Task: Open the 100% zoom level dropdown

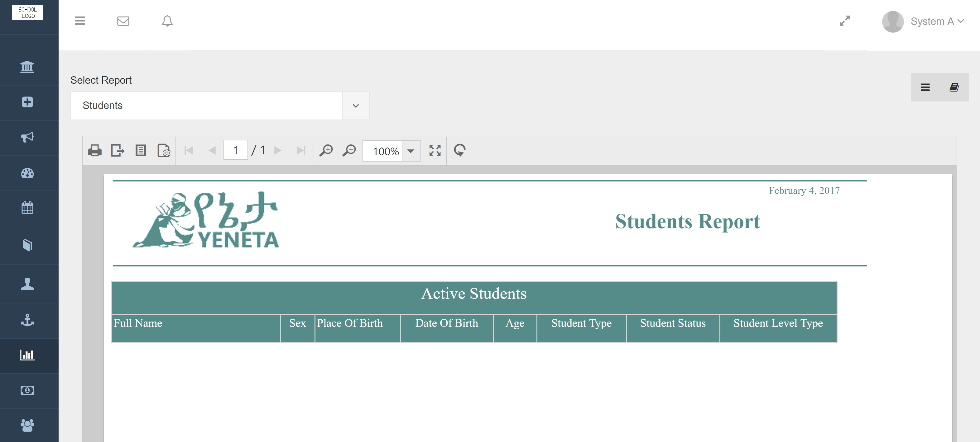Action: pos(411,151)
